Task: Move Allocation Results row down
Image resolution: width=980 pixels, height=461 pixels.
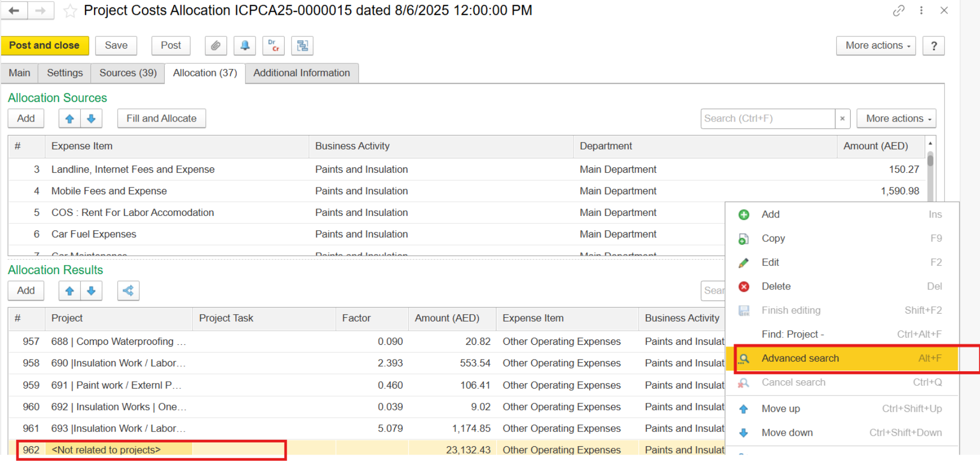Action: click(91, 291)
